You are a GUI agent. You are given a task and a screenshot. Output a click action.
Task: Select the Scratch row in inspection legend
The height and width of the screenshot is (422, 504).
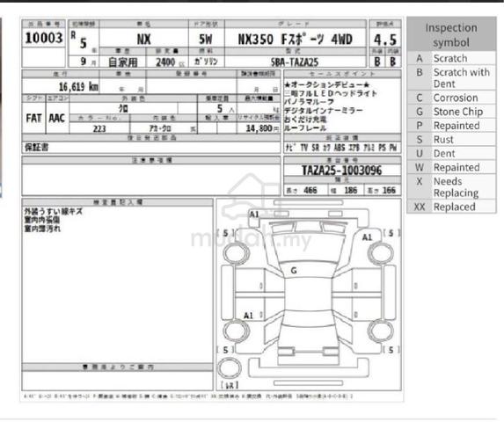(451, 58)
